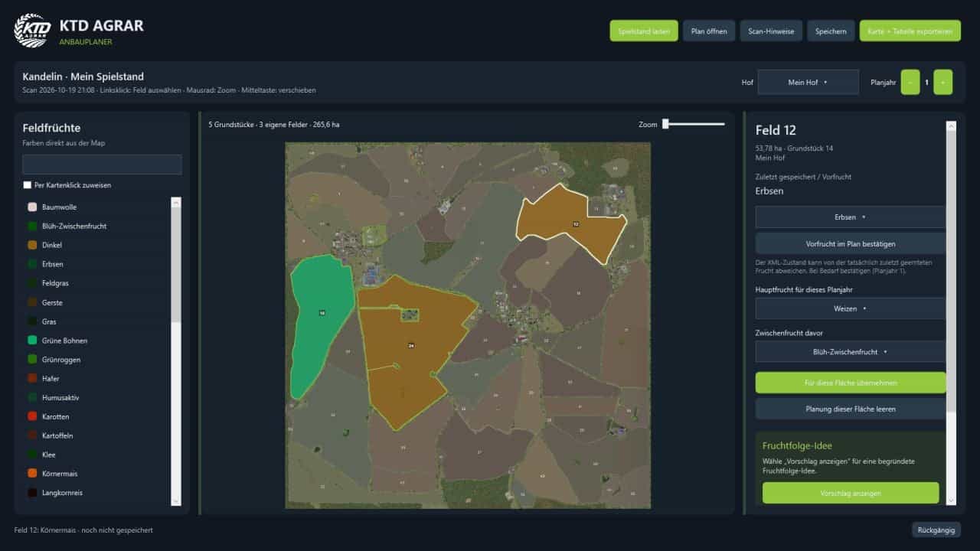The width and height of the screenshot is (980, 551).
Task: Click the Rückgängig button
Action: point(936,530)
